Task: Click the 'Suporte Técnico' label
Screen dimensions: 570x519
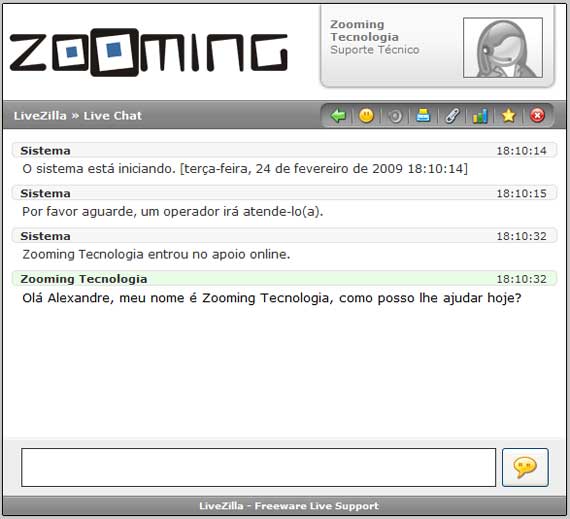Action: [x=375, y=50]
